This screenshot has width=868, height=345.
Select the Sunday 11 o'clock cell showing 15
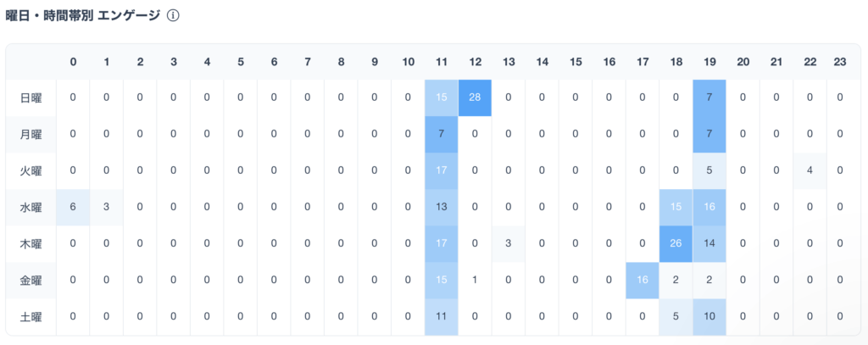click(441, 97)
